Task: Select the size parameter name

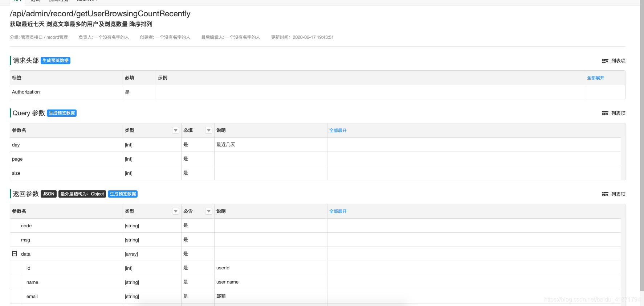Action: click(16, 173)
